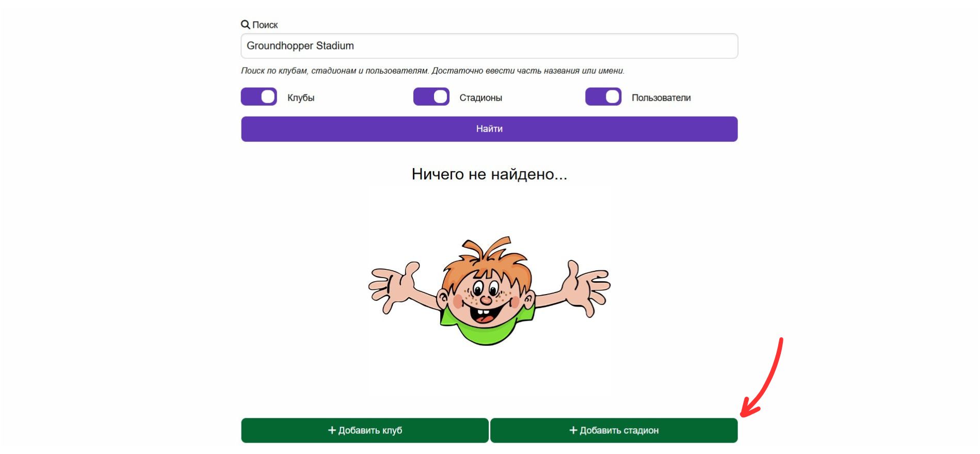The width and height of the screenshot is (980, 454).
Task: Open the Добавить стадион form
Action: coord(614,430)
